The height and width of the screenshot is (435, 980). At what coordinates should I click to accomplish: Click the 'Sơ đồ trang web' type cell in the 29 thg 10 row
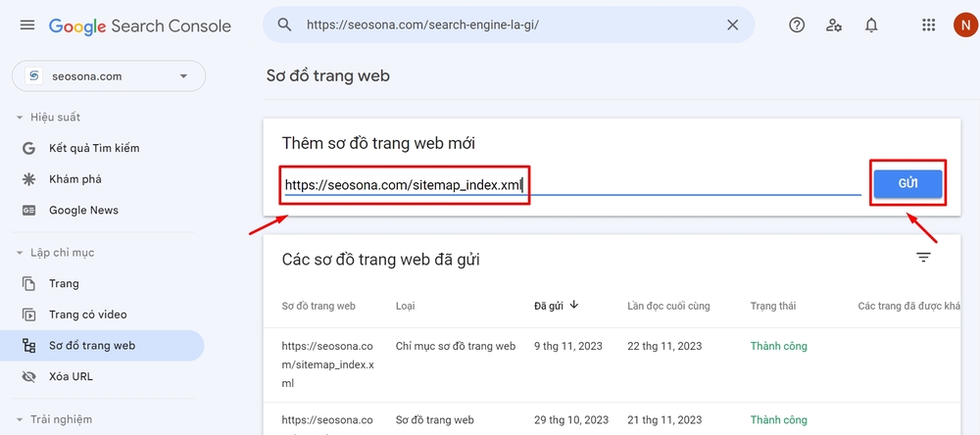coord(435,419)
